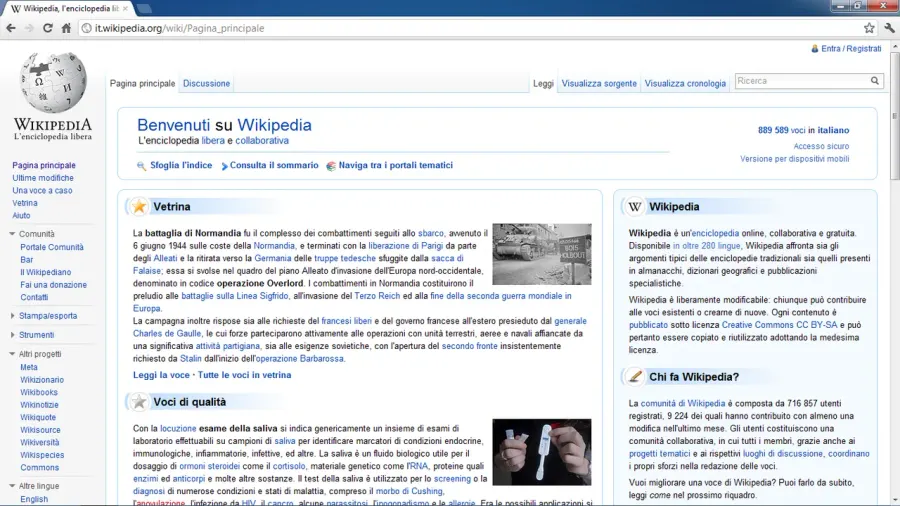Click the sidebar Vetrina link

point(25,203)
